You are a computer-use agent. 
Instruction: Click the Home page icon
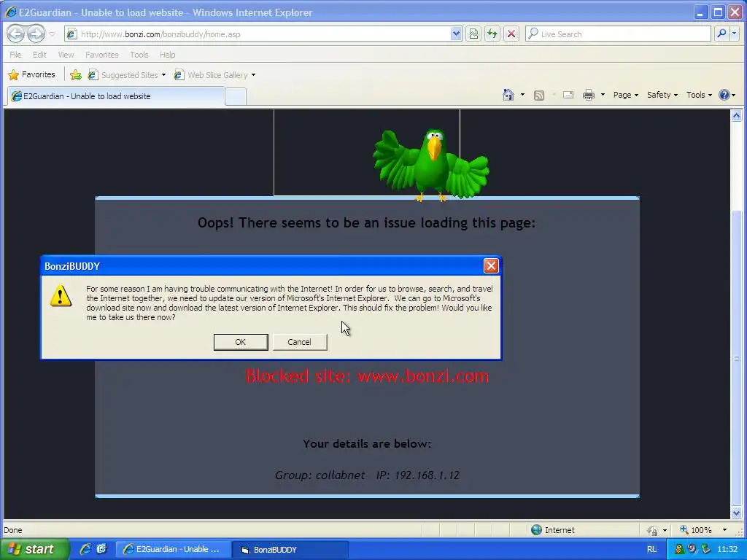508,95
